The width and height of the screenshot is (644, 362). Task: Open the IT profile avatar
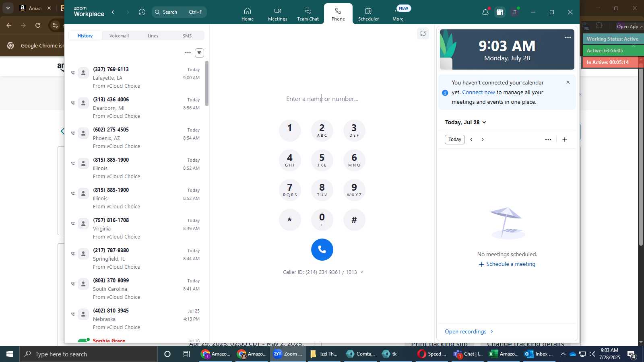click(514, 12)
